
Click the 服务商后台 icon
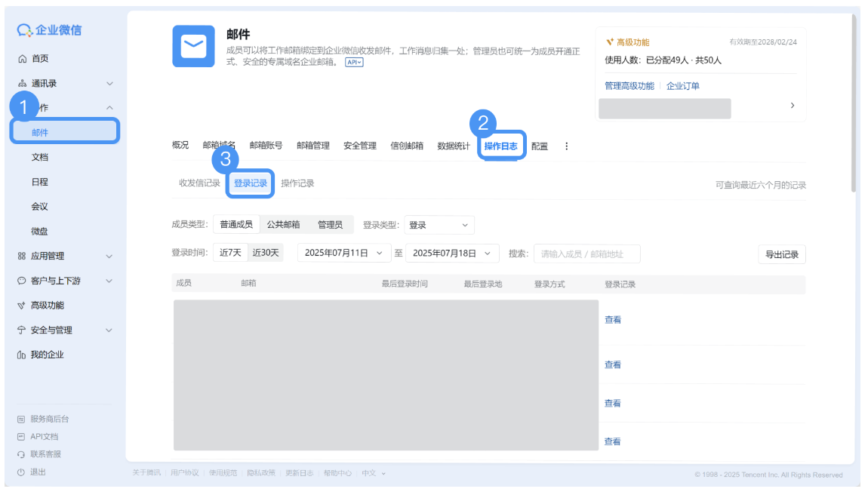21,420
